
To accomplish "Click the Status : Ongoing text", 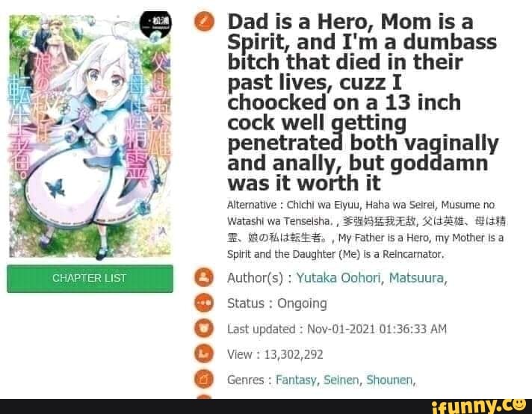I will pyautogui.click(x=277, y=303).
